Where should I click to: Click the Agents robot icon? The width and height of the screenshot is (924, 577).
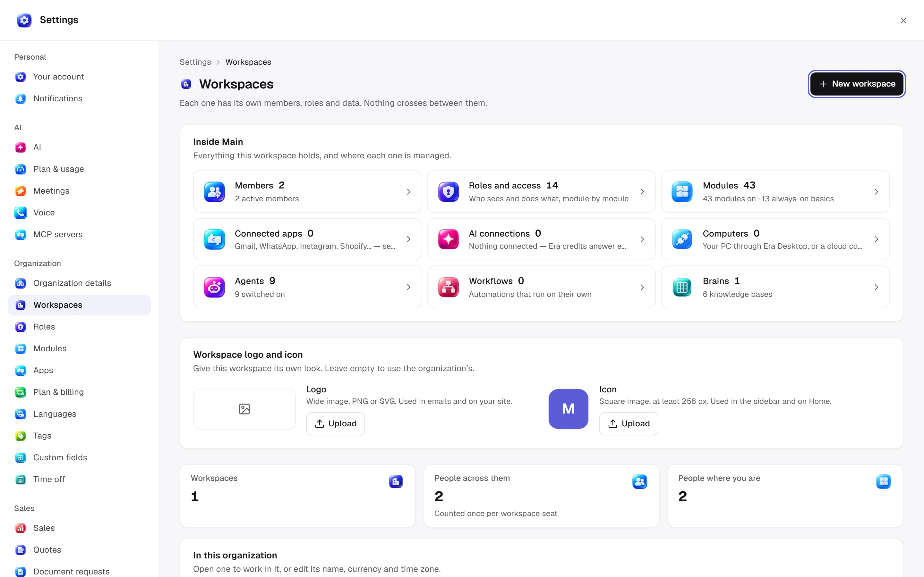tap(214, 287)
